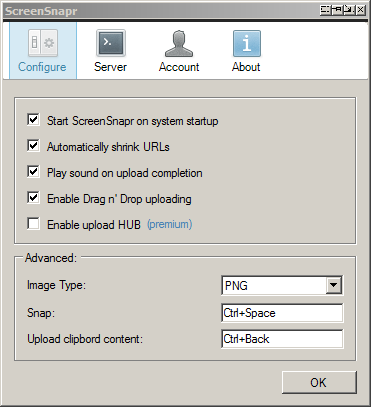371x407 pixels.
Task: Toggle Enable Drag n' Drop uploading
Action: (33, 198)
